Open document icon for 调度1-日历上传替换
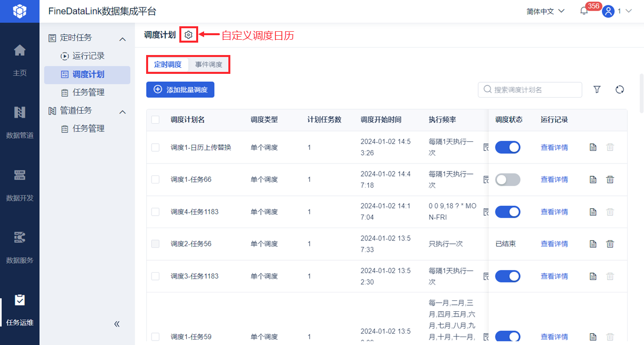The width and height of the screenshot is (644, 345). click(593, 147)
